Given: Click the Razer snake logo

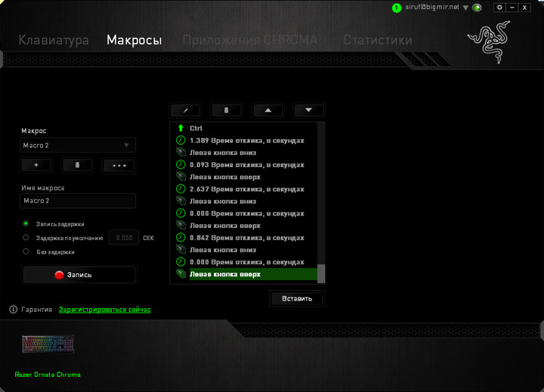Looking at the screenshot, I should pyautogui.click(x=489, y=42).
